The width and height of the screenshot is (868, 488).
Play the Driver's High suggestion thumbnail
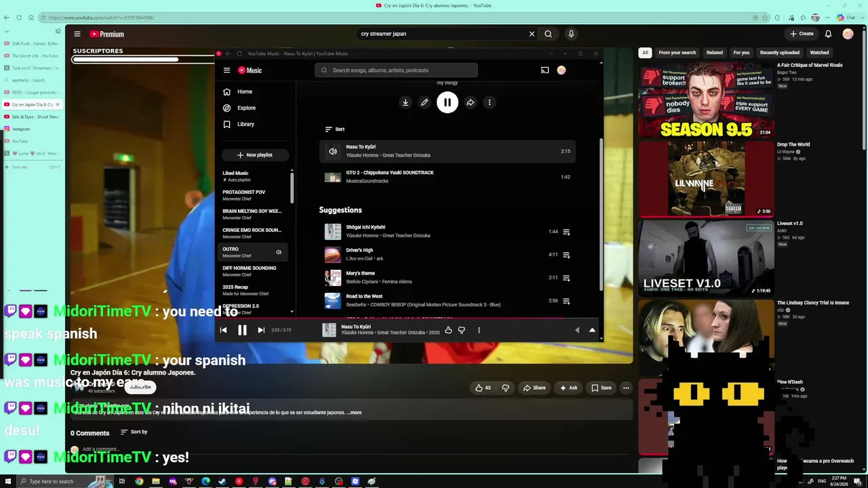[332, 255]
